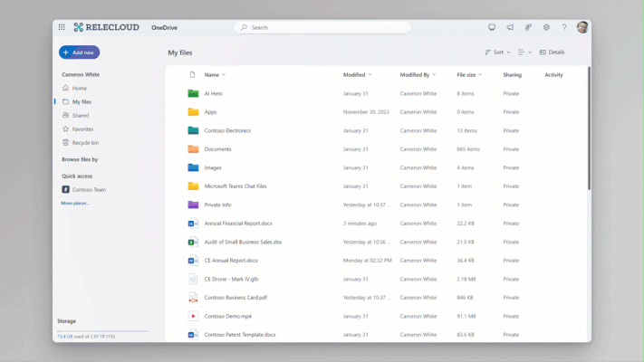Click the 3D model icon for CE Drone
The image size is (644, 362).
click(x=193, y=279)
